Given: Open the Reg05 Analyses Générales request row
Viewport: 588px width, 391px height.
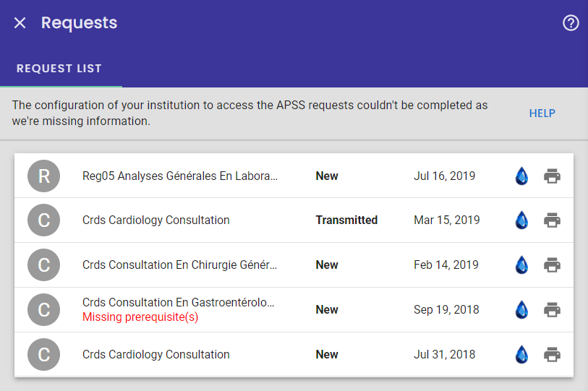Looking at the screenshot, I should [x=294, y=176].
